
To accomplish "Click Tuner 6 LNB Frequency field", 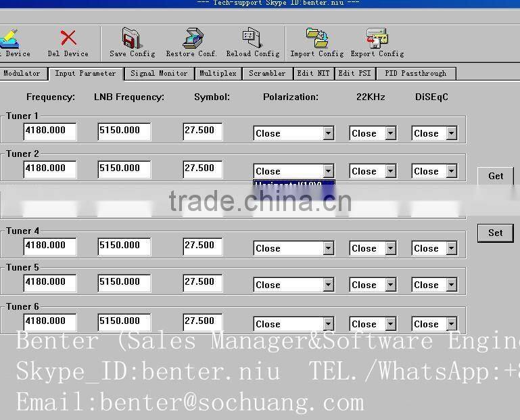I will [x=124, y=322].
